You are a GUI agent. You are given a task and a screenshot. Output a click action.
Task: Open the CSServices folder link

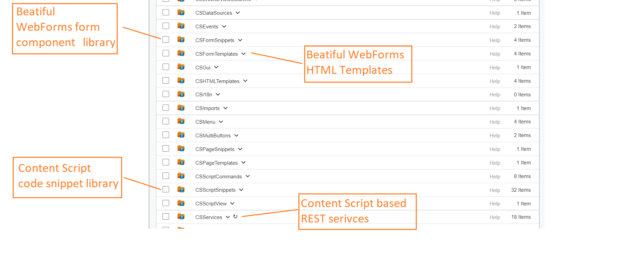pos(208,217)
